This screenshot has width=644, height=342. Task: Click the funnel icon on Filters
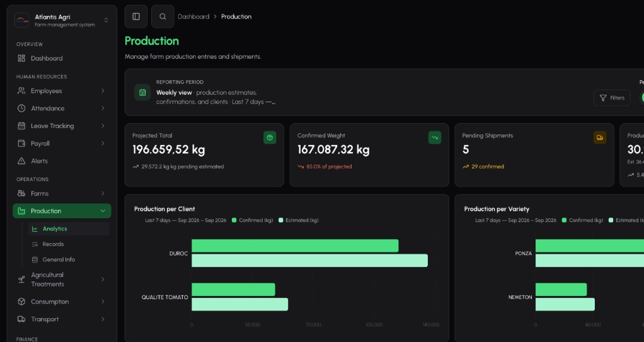(x=603, y=98)
